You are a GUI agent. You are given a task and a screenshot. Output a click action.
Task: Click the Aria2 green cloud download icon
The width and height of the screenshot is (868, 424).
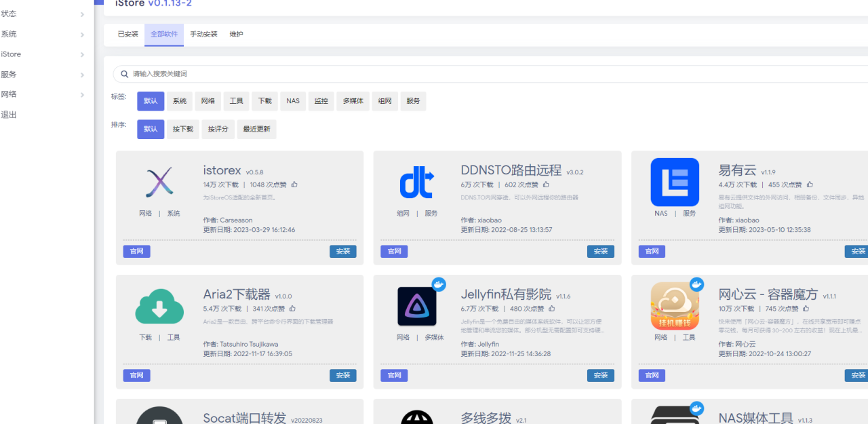pyautogui.click(x=159, y=307)
